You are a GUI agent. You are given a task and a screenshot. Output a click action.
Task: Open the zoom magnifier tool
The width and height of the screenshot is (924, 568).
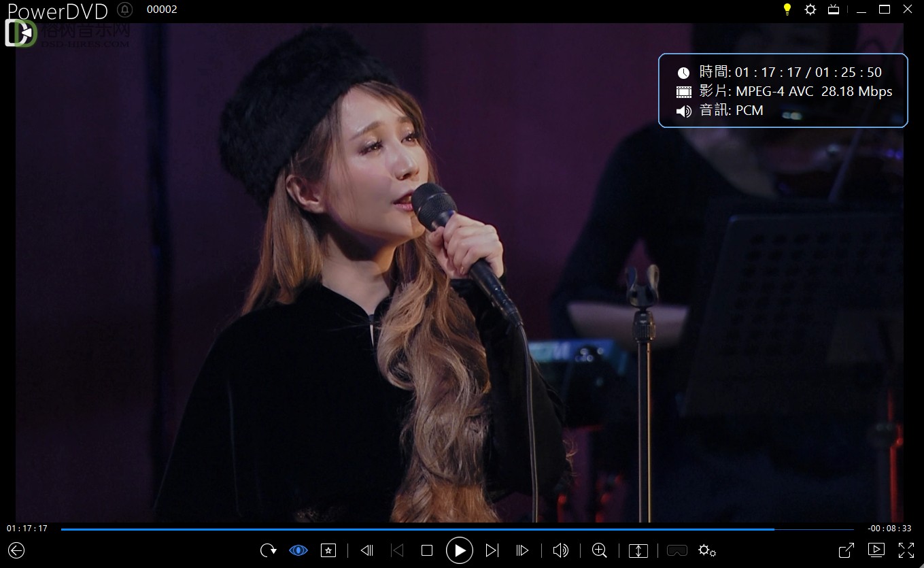click(x=600, y=550)
